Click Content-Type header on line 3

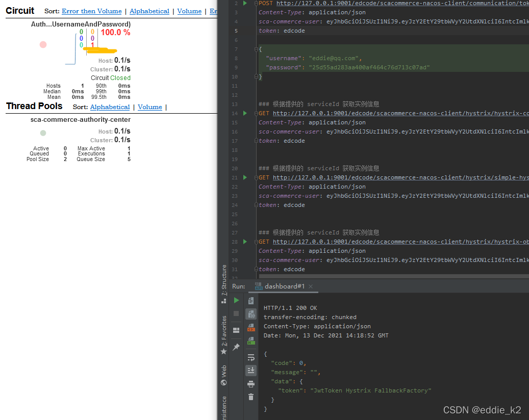tap(312, 12)
